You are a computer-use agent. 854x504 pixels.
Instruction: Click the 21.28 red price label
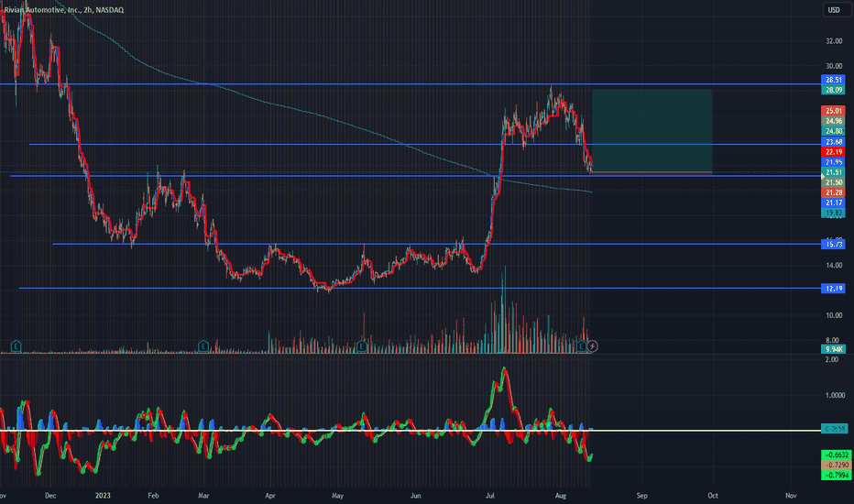(833, 192)
